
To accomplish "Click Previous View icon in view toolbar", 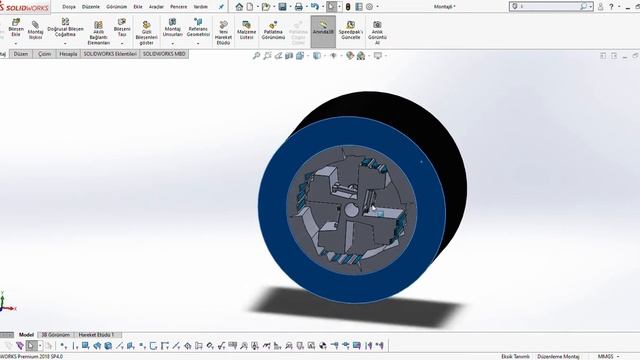I will click(x=278, y=56).
